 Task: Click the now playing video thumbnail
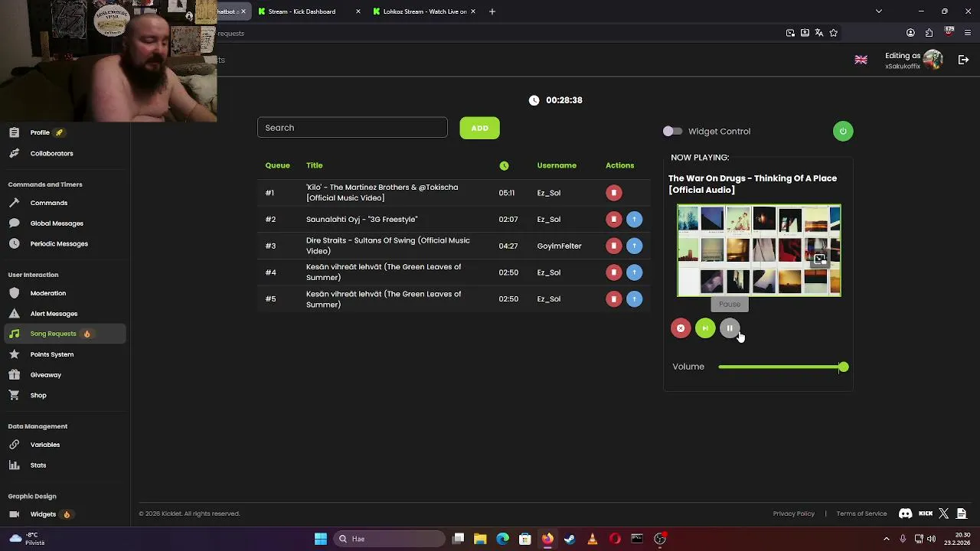pos(759,250)
